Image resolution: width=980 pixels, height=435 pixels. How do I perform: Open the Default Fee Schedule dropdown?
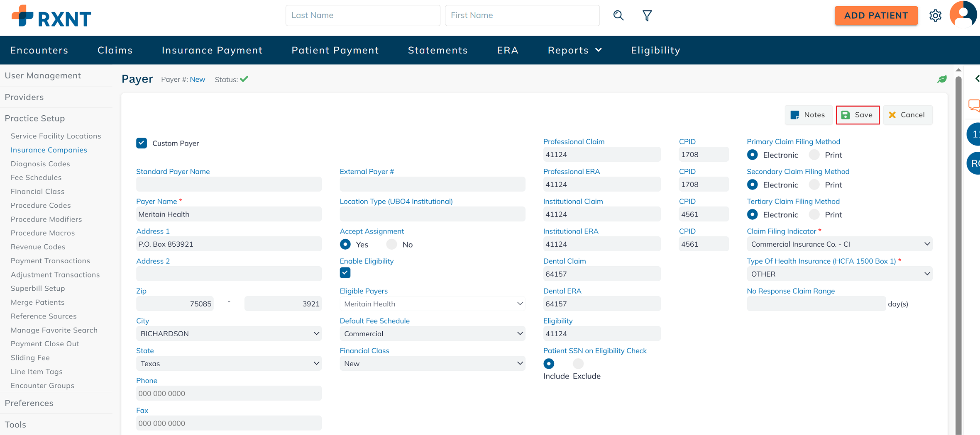coord(432,333)
